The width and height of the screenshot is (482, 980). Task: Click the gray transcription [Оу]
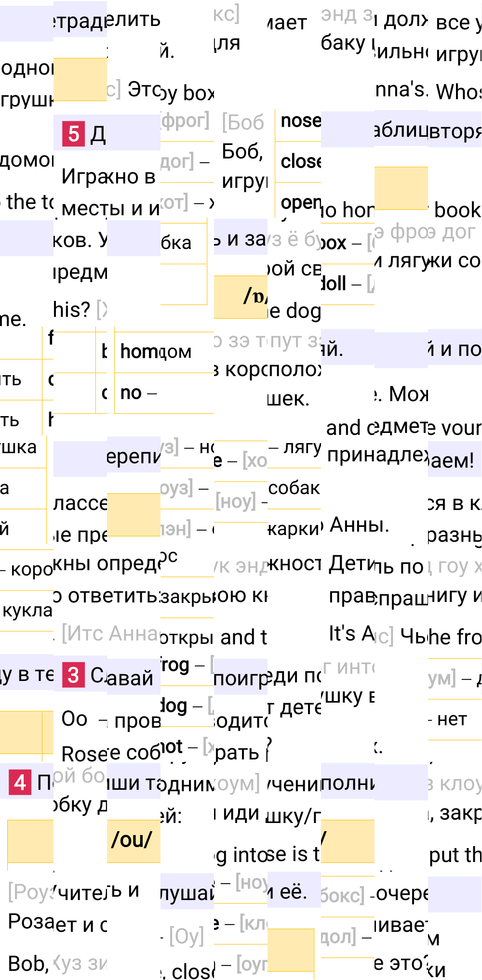(x=186, y=936)
